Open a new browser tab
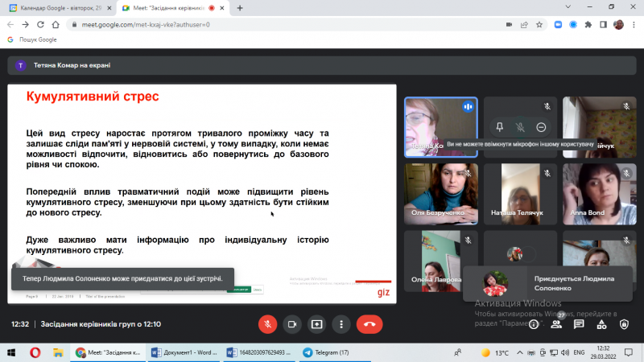644x362 pixels. pyautogui.click(x=240, y=8)
